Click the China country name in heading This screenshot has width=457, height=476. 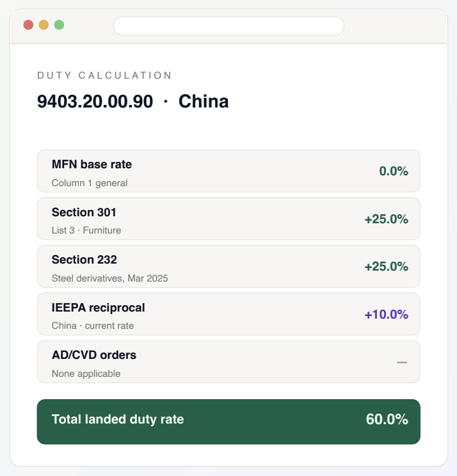point(204,101)
